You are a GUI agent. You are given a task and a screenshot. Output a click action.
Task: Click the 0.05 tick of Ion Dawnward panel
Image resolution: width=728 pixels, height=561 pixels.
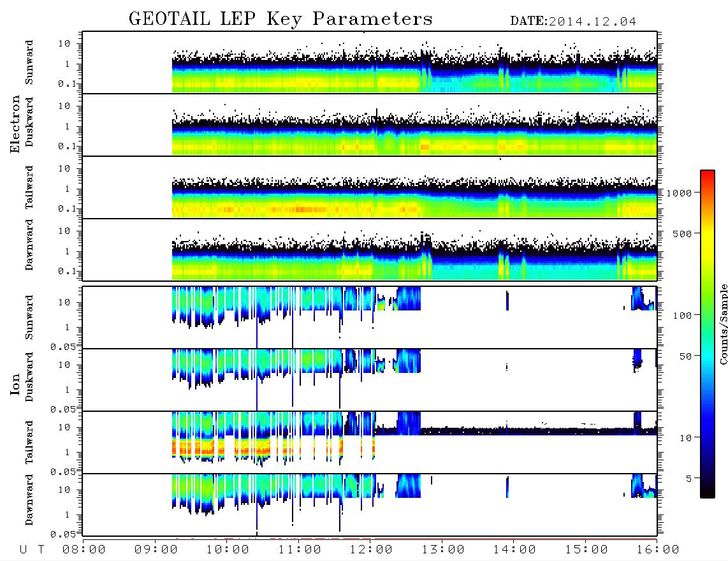62,534
